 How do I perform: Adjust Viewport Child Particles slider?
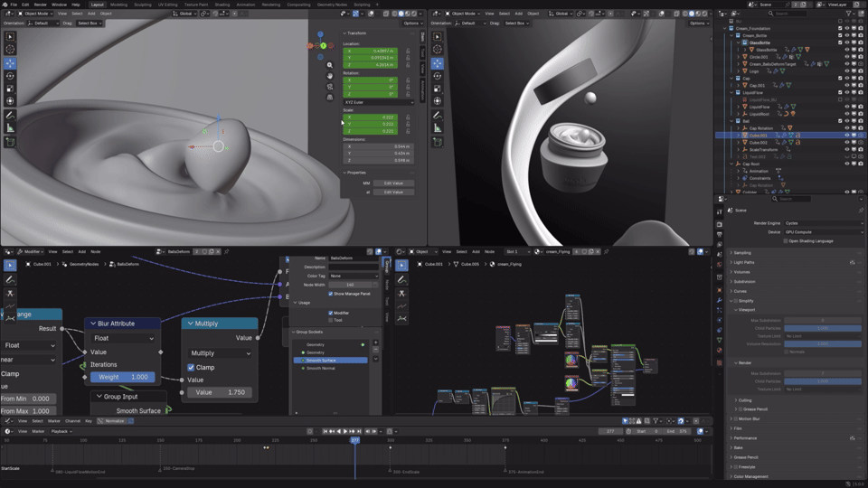(823, 328)
